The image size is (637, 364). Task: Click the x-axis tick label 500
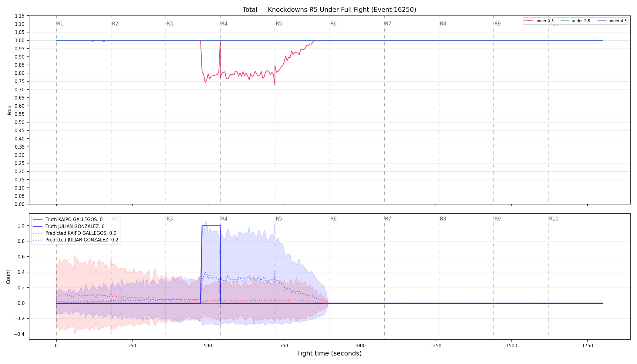(208, 345)
